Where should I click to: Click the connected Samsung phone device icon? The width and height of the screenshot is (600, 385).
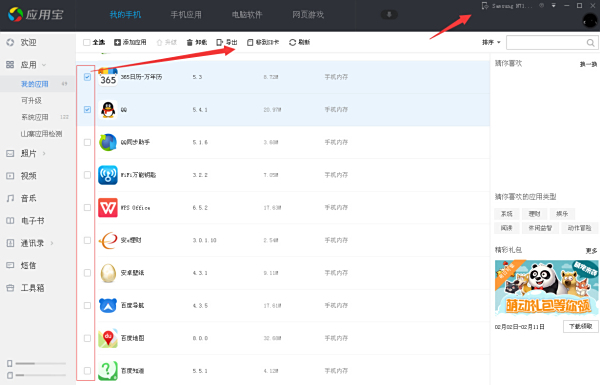[x=485, y=6]
